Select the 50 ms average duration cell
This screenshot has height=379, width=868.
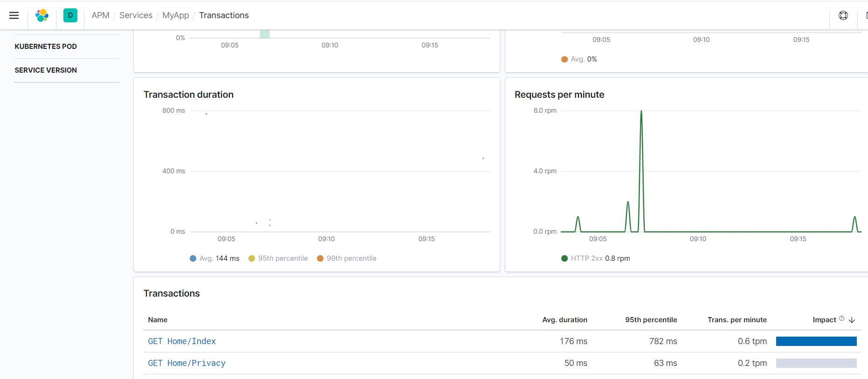(x=576, y=363)
